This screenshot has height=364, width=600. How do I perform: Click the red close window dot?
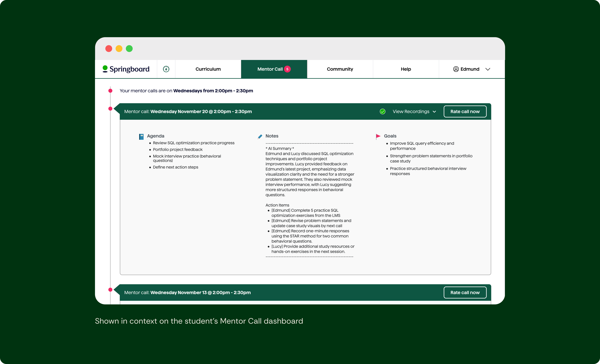tap(109, 49)
